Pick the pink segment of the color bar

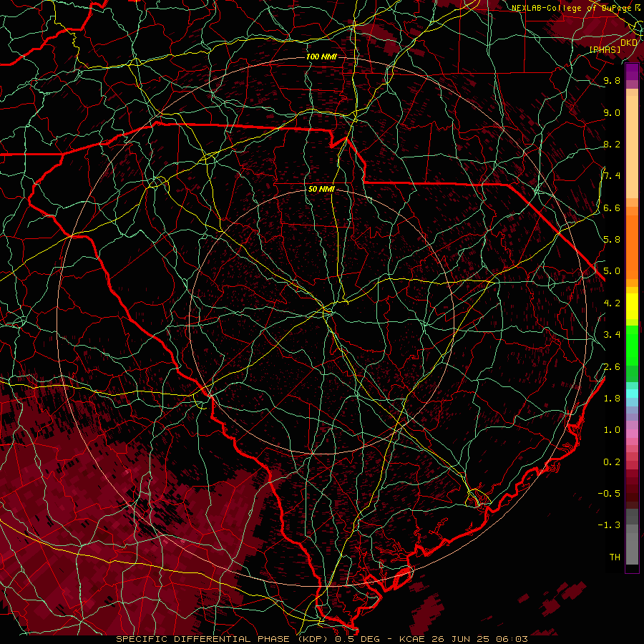632,433
